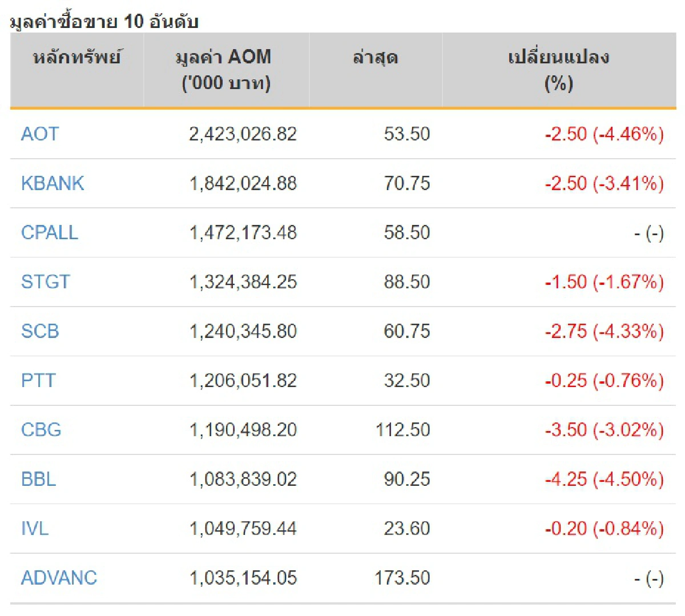View SCB stock information
Screen dimensions: 685x616
[40, 331]
